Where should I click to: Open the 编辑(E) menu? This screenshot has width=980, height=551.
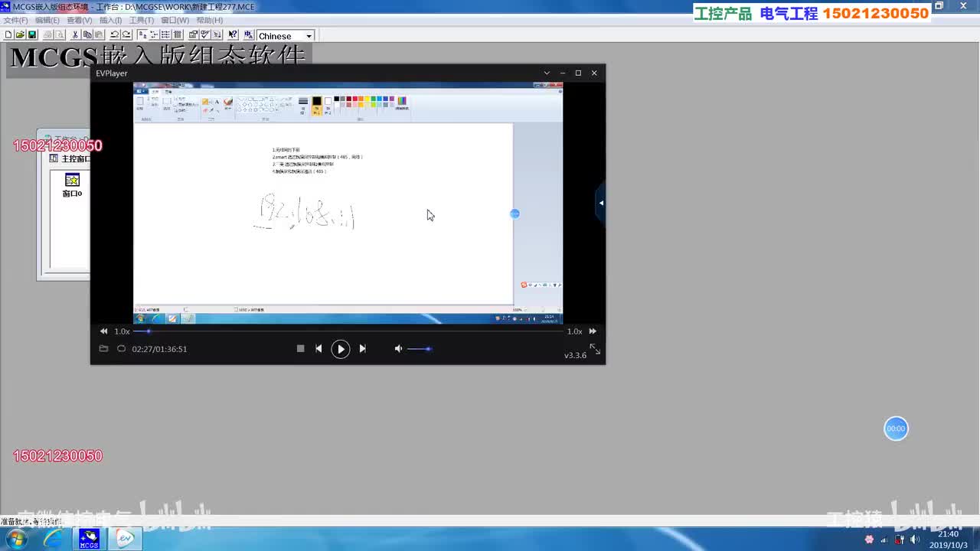[47, 21]
